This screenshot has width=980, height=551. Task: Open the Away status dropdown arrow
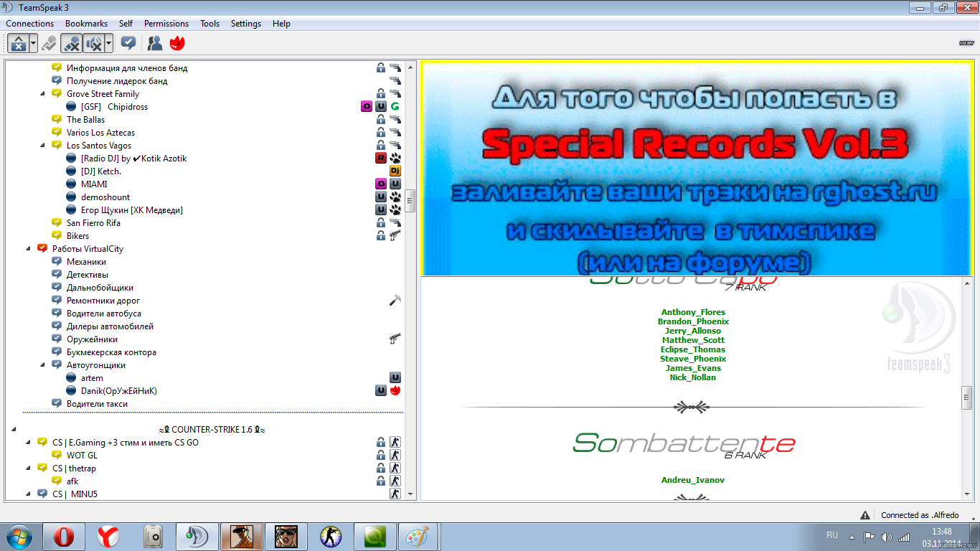pos(34,44)
